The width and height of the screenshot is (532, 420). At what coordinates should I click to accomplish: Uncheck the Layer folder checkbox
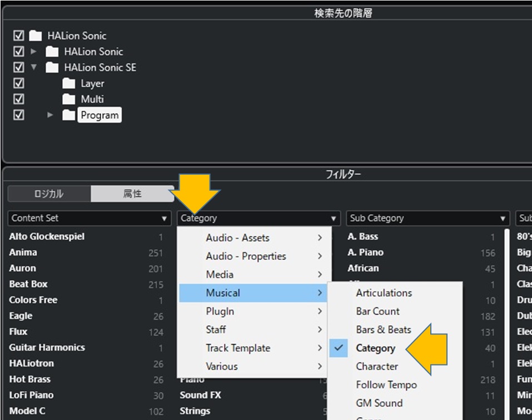click(19, 83)
